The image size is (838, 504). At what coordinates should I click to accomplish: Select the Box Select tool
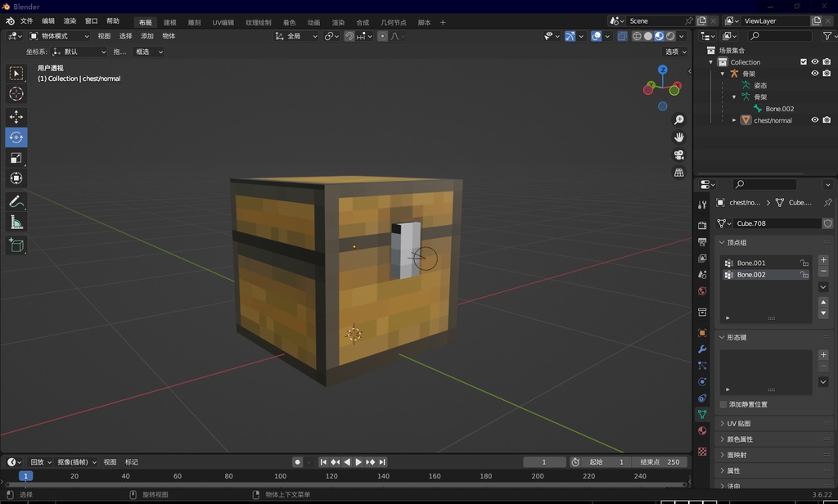point(16,73)
